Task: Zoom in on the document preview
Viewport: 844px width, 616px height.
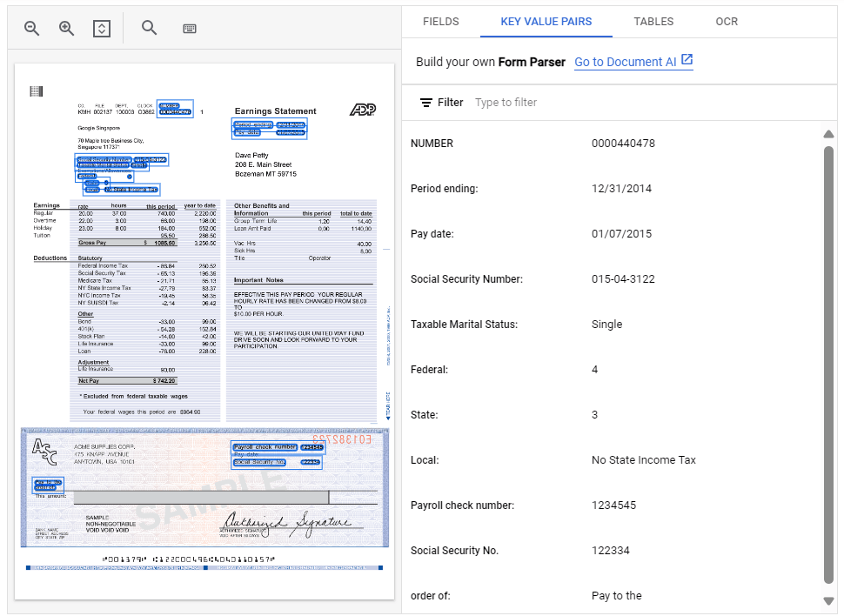Action: (x=66, y=27)
